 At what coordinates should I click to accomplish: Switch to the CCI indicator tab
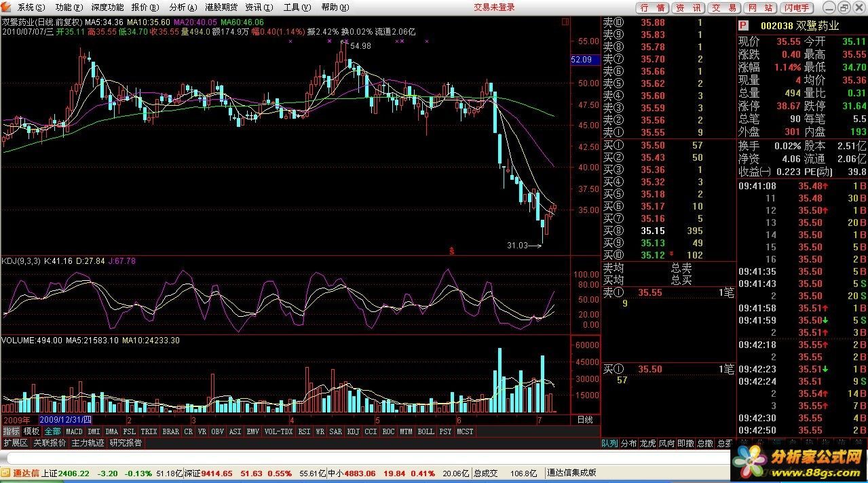(371, 431)
